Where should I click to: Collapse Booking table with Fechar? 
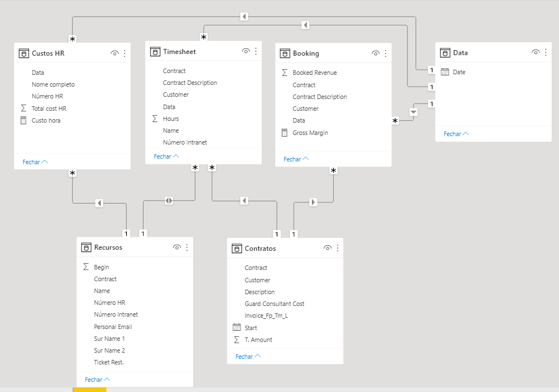tap(296, 159)
